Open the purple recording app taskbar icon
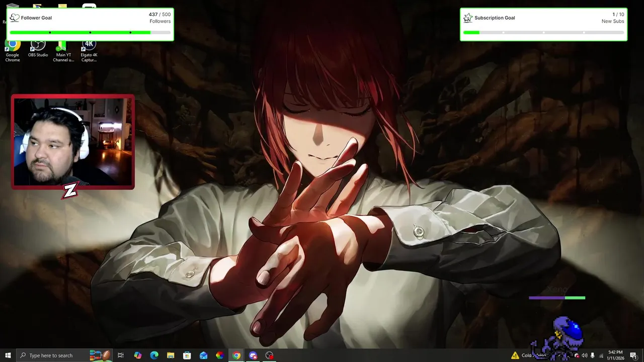644x362 pixels. tap(253, 355)
